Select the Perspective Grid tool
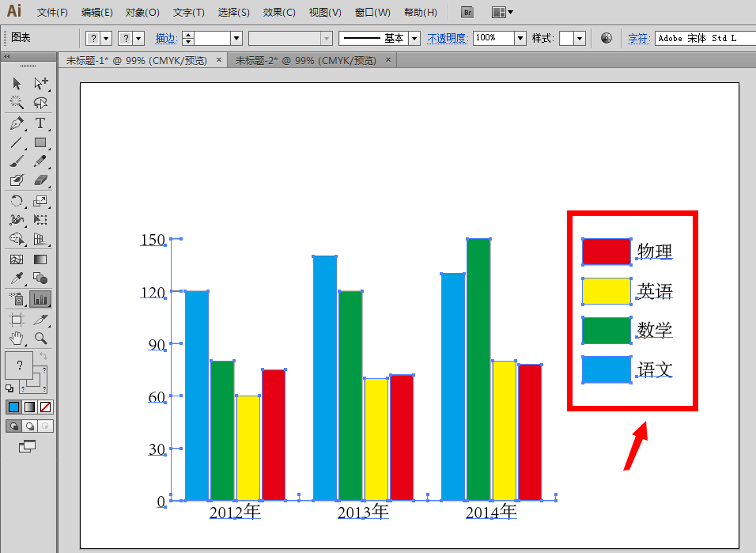This screenshot has width=756, height=553. coord(40,240)
